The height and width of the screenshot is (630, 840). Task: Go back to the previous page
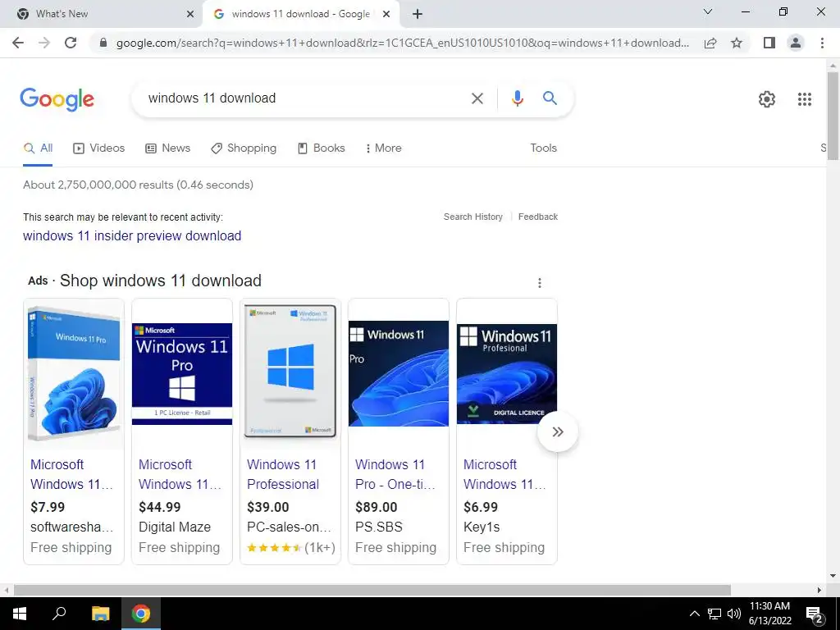tap(18, 43)
